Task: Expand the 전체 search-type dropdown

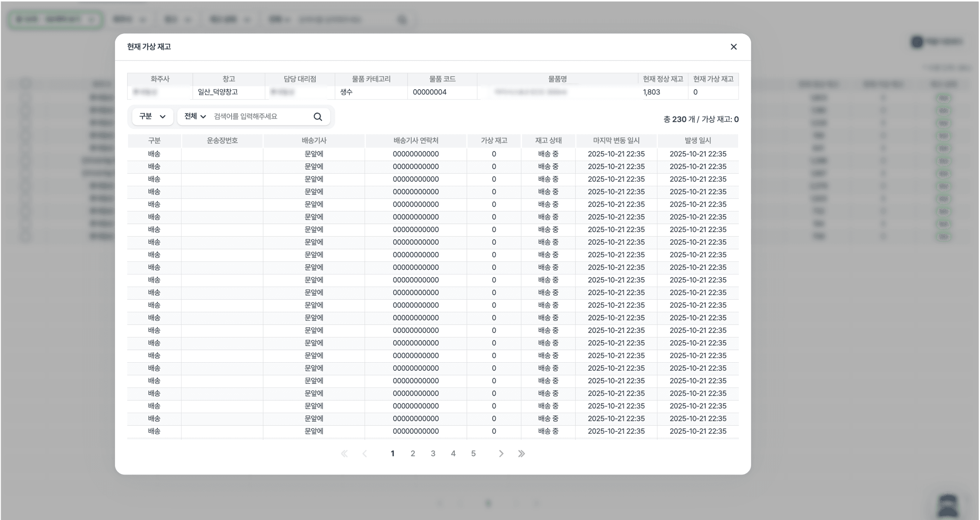Action: tap(195, 116)
